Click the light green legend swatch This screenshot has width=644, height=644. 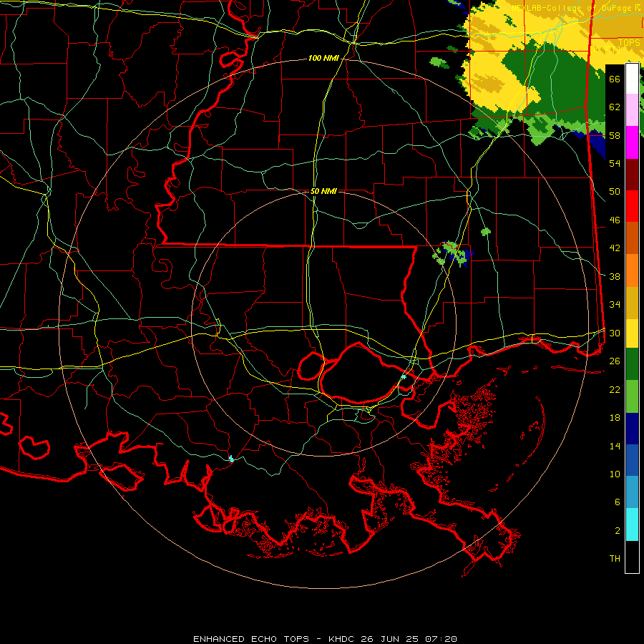point(632,396)
